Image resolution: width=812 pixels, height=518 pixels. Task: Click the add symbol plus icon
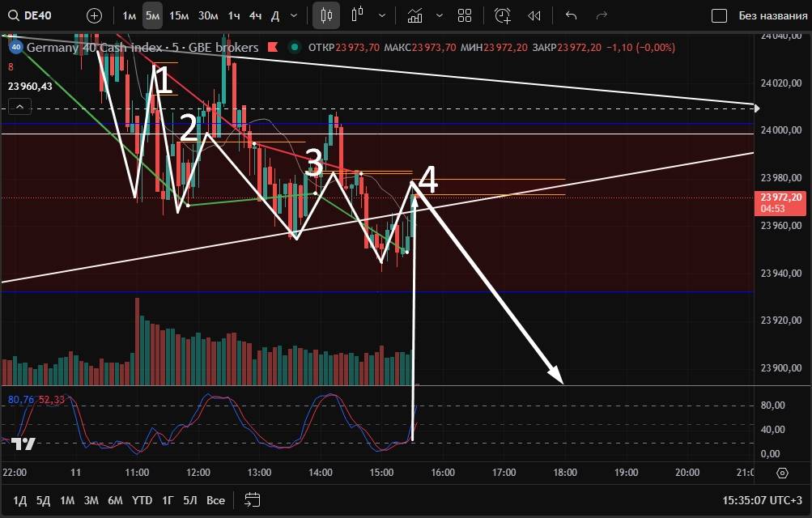[94, 15]
